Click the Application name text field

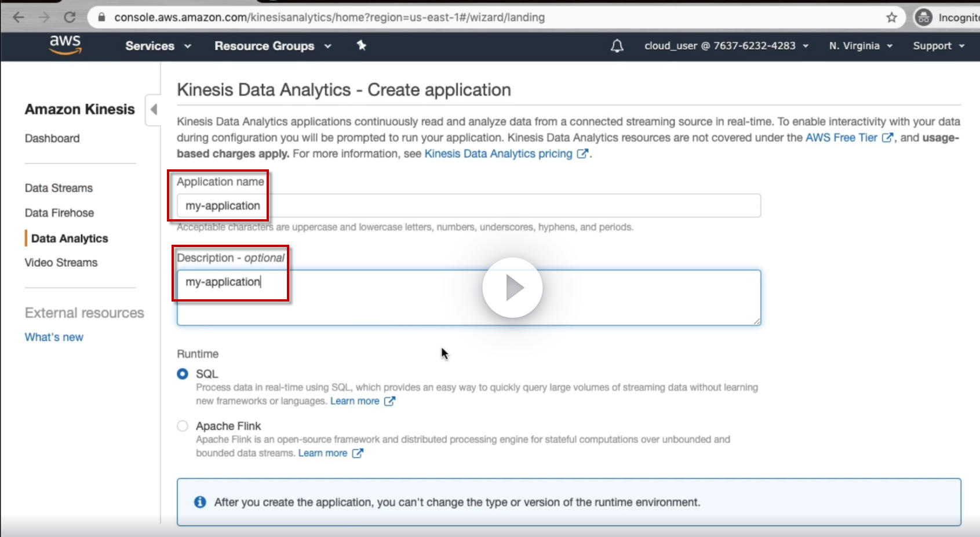coord(468,206)
